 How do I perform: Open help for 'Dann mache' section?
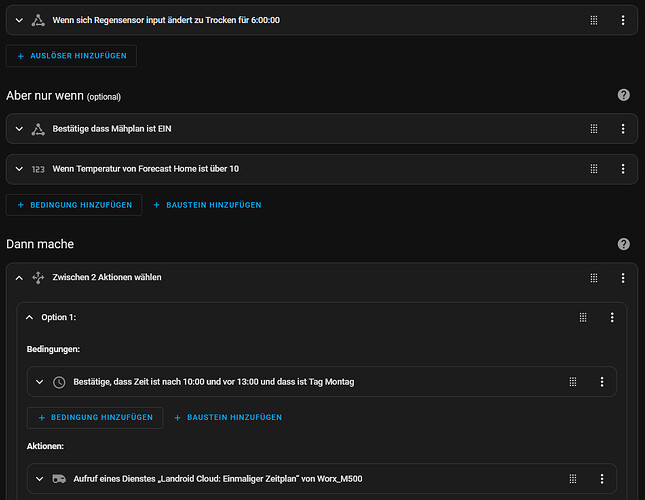tap(624, 244)
